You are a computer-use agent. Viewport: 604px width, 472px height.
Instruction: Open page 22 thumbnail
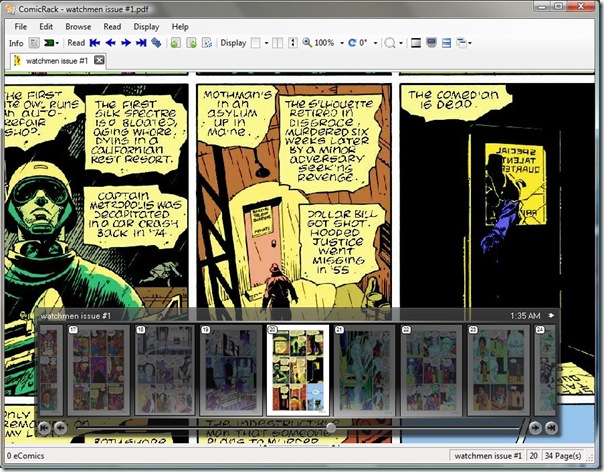[431, 370]
